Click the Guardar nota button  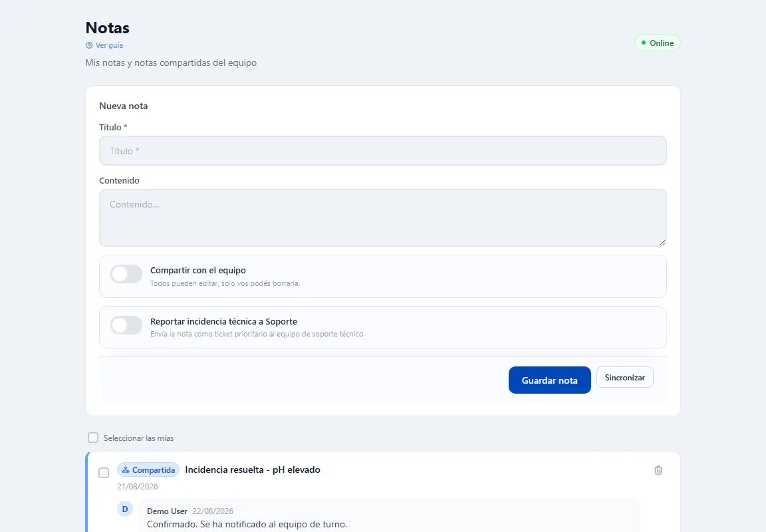pyautogui.click(x=550, y=380)
